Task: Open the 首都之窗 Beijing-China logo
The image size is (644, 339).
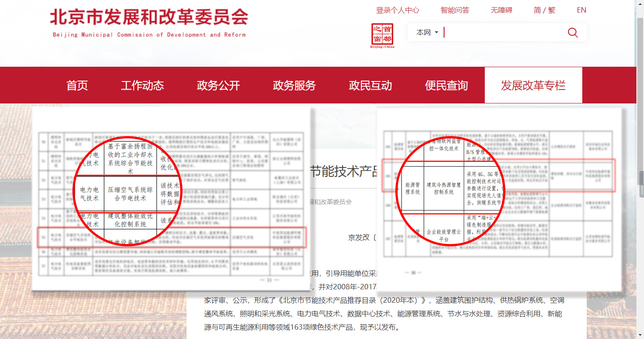Action: pyautogui.click(x=382, y=36)
